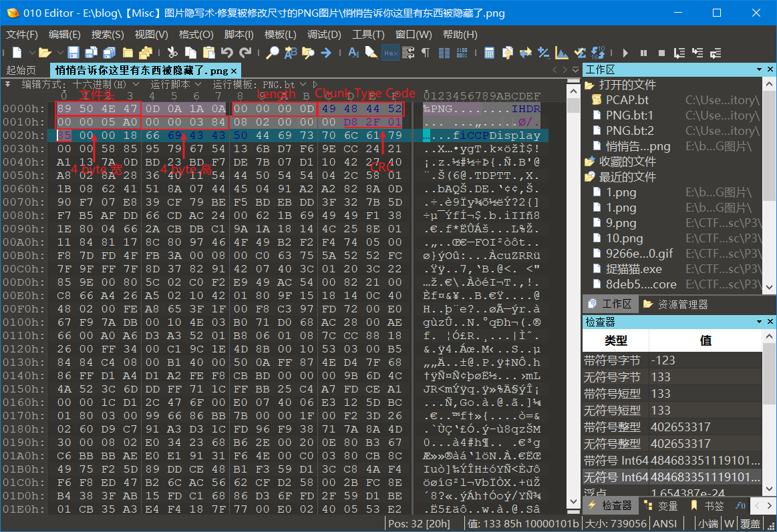Toggle the 小端 endian indicator
This screenshot has width=777, height=532.
[x=708, y=523]
